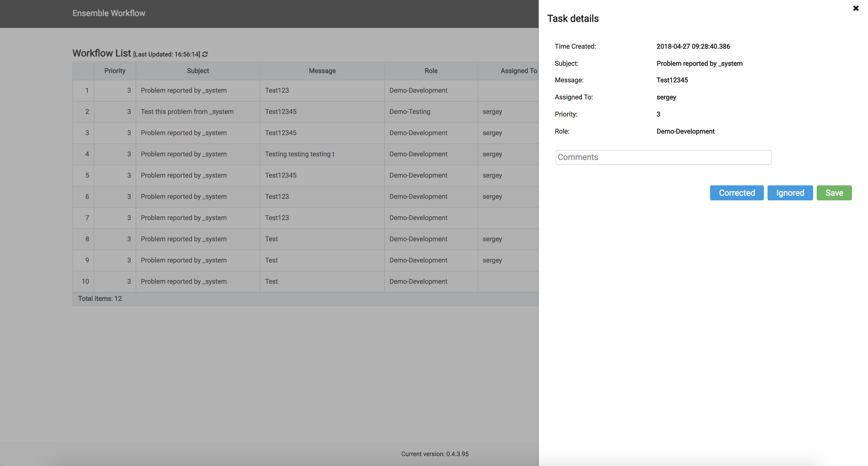The height and width of the screenshot is (466, 868).
Task: Click the Role column header
Action: point(431,71)
